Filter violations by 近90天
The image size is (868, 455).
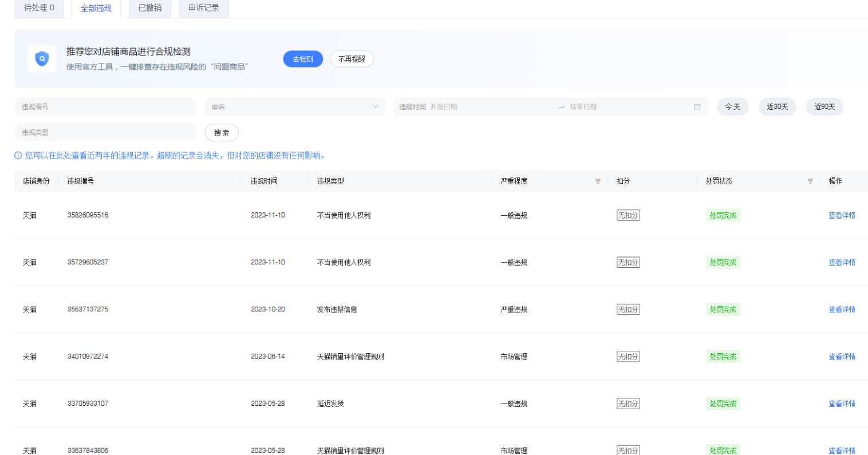[824, 107]
